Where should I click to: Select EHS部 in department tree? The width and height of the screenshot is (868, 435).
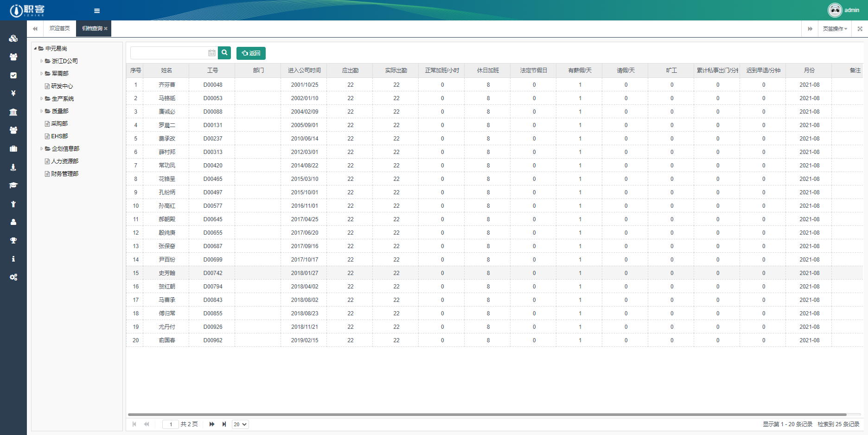59,136
